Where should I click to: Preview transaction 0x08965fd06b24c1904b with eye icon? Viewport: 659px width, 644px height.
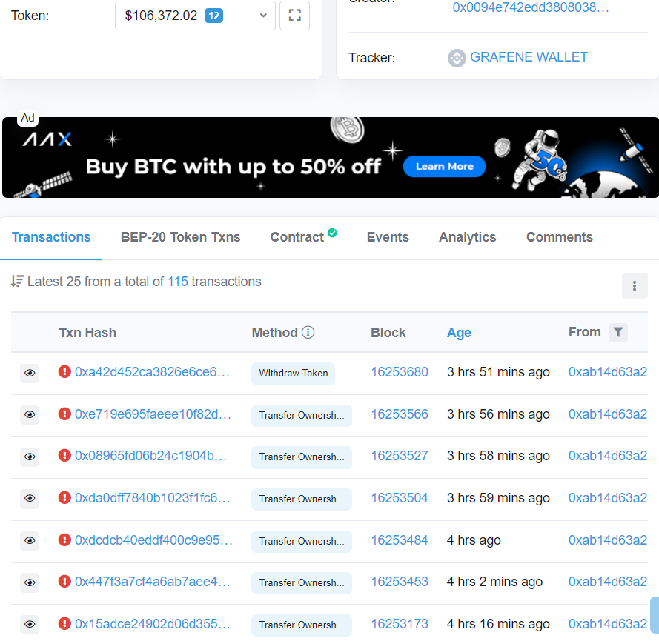[30, 457]
